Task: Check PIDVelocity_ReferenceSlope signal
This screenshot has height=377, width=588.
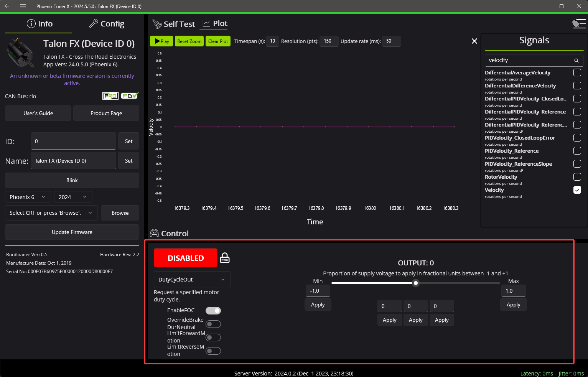Action: click(x=577, y=164)
